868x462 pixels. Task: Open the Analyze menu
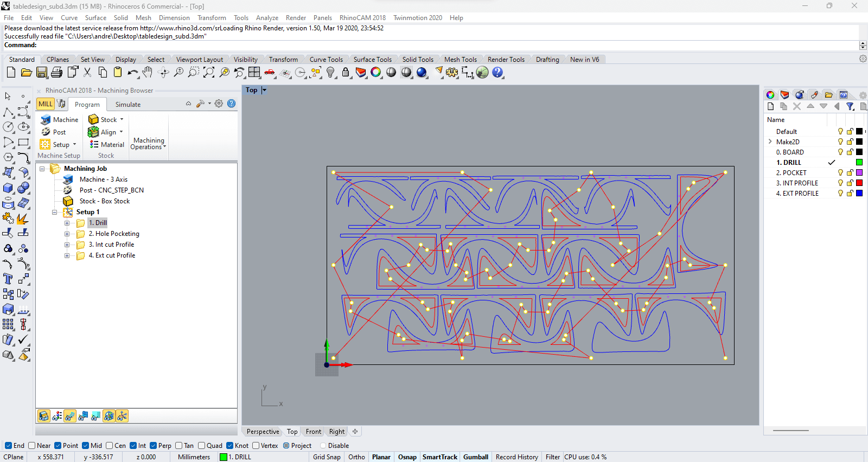267,18
